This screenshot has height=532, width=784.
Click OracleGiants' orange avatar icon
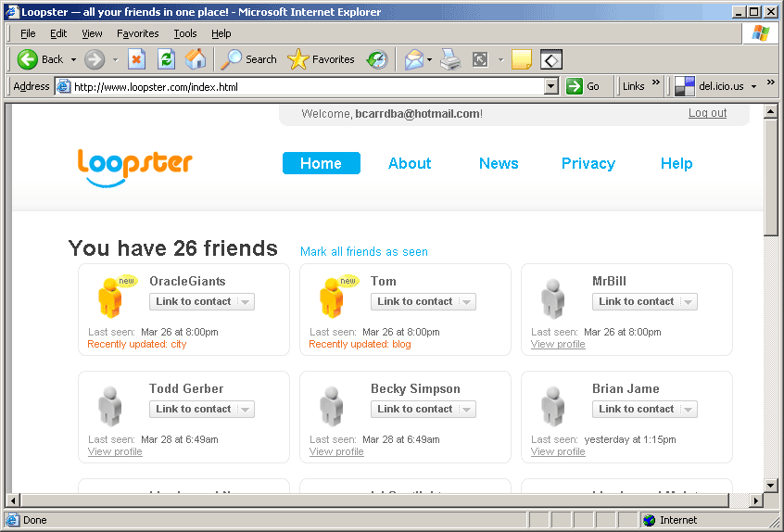point(110,298)
